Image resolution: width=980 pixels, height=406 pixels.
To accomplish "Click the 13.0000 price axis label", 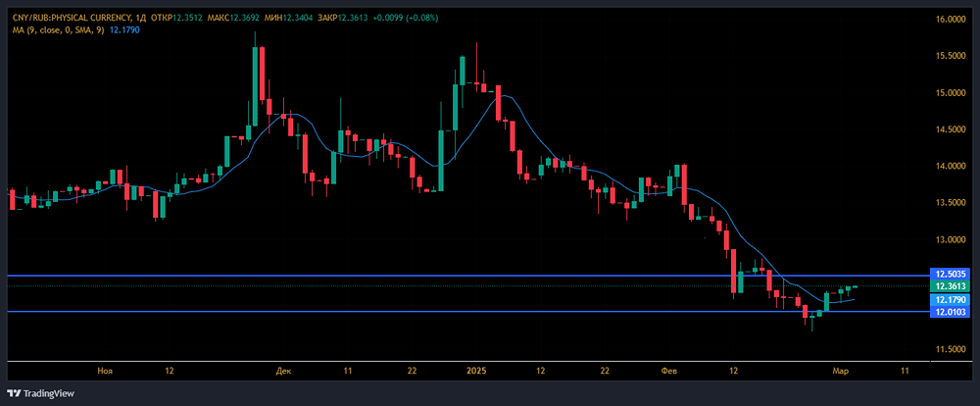I will pyautogui.click(x=949, y=240).
